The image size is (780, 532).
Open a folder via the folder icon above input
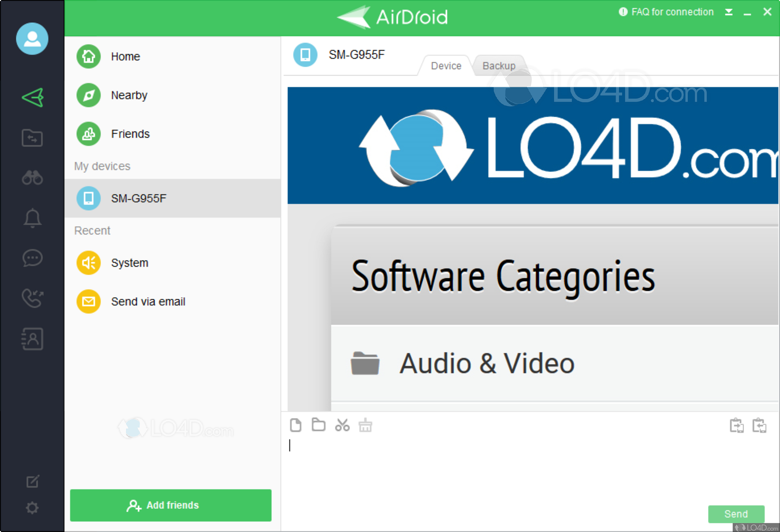[x=318, y=425]
